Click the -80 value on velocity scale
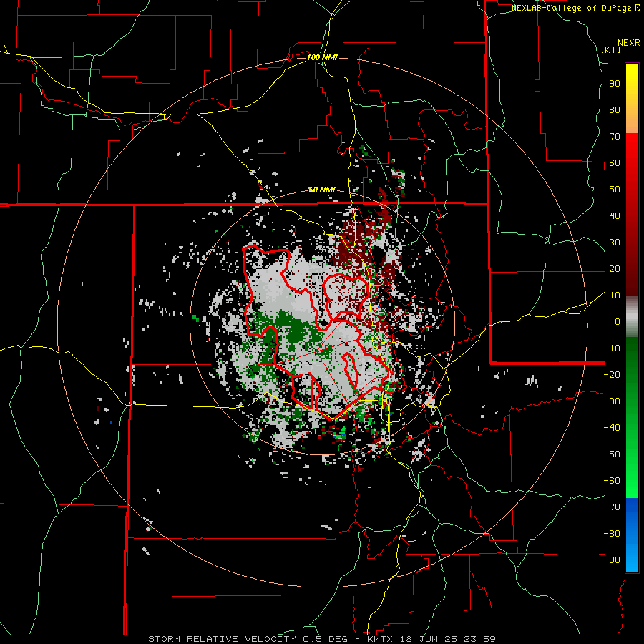 612,534
